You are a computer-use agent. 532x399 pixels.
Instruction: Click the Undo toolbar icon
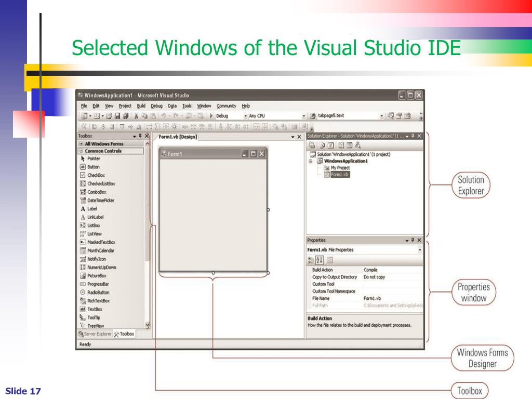coord(164,116)
